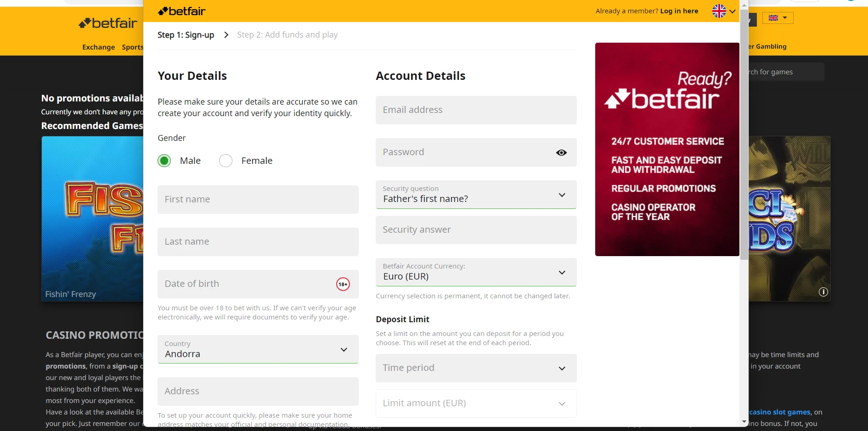This screenshot has width=868, height=431.
Task: Click the 18+ age badge icon
Action: (x=343, y=284)
